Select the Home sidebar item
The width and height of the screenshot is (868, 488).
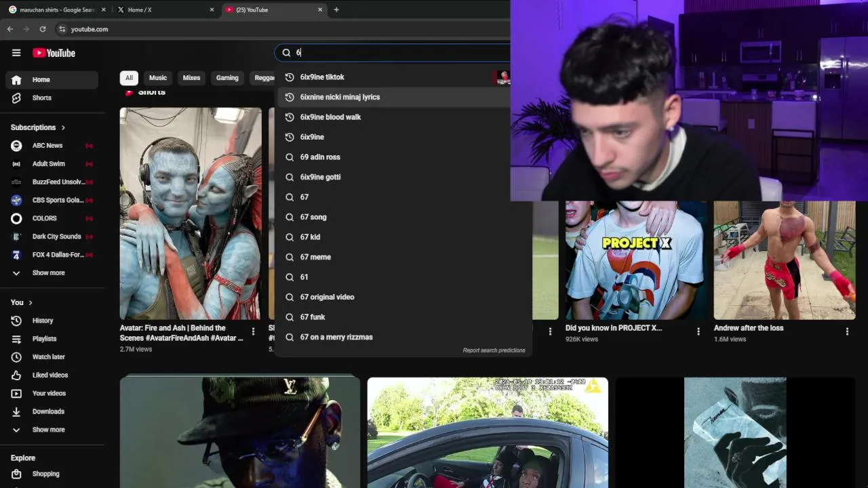point(52,79)
